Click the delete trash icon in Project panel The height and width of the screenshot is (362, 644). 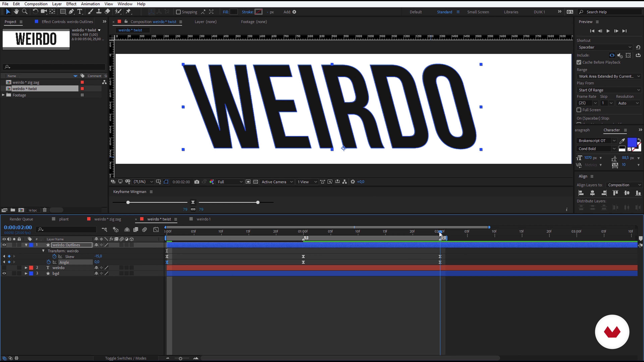(44, 210)
